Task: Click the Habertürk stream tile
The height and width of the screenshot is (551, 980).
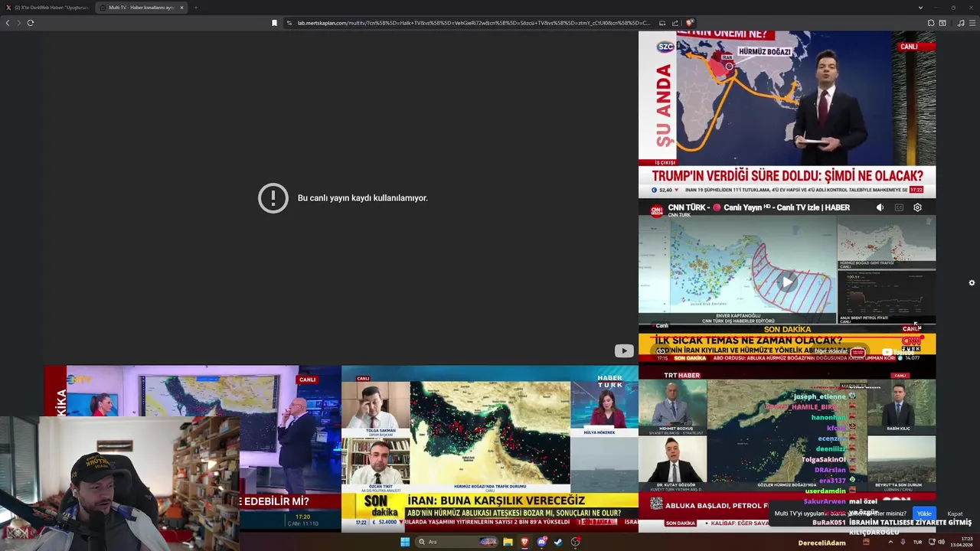Action: [x=489, y=448]
